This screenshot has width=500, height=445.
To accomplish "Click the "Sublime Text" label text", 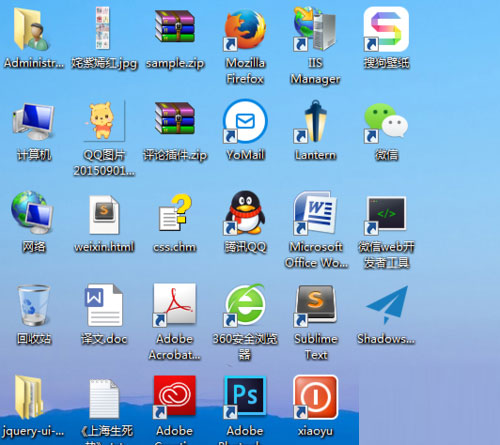I will coord(316,347).
